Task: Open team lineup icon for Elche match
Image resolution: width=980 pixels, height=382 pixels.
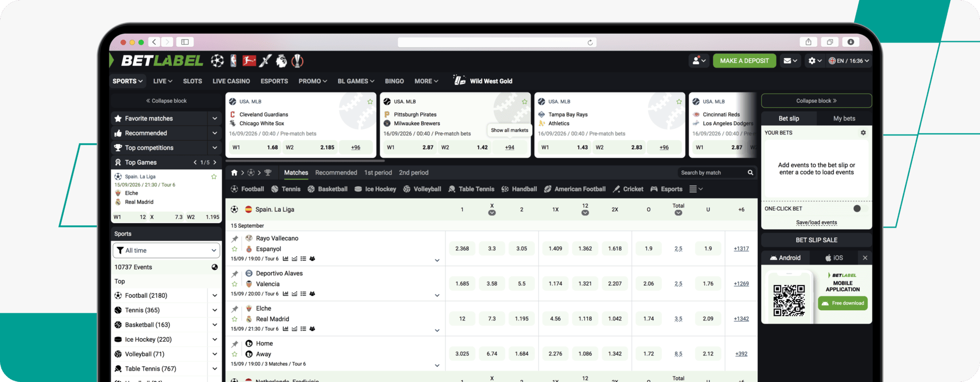Action: tap(313, 329)
